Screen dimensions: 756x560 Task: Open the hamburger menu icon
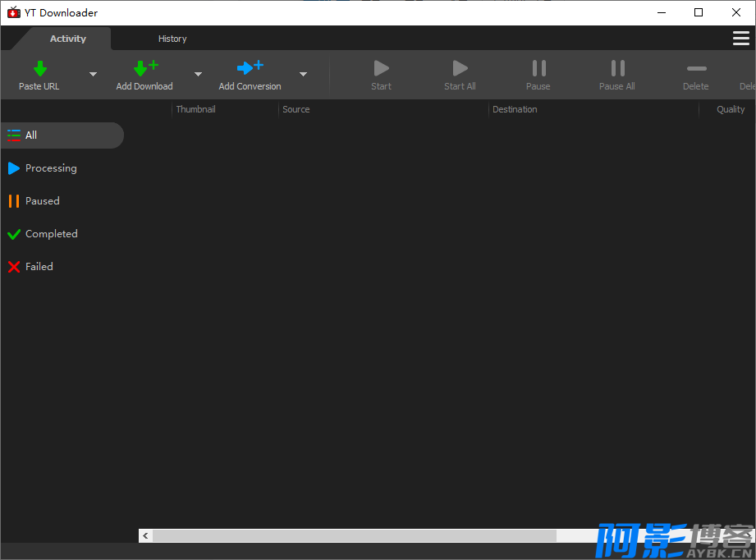740,38
